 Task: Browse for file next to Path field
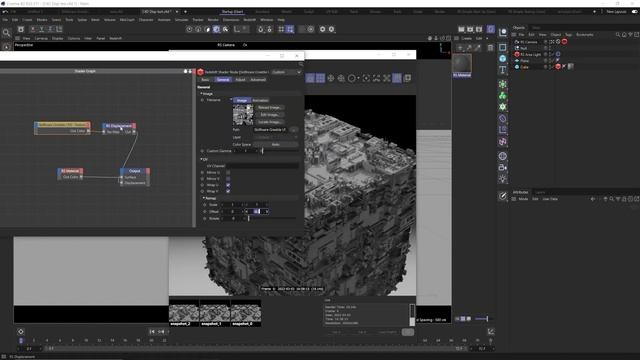(x=294, y=130)
